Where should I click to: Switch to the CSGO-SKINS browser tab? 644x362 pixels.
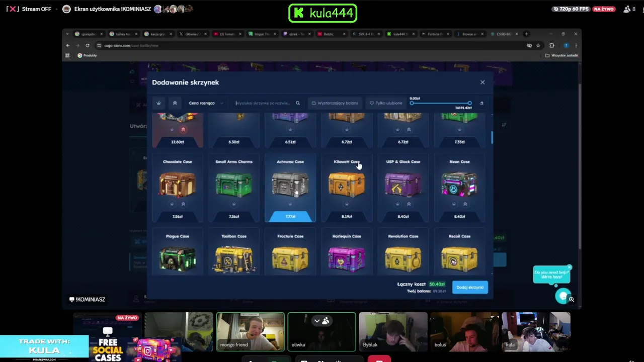pos(504,34)
